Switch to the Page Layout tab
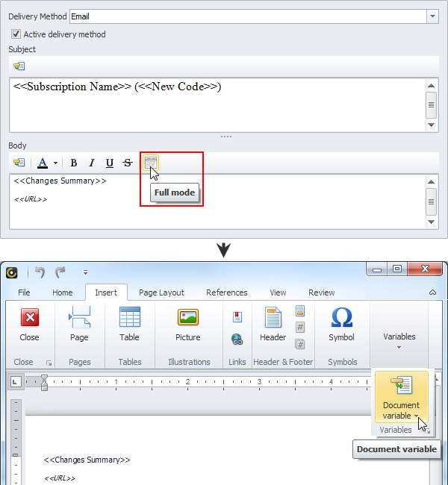 point(161,292)
